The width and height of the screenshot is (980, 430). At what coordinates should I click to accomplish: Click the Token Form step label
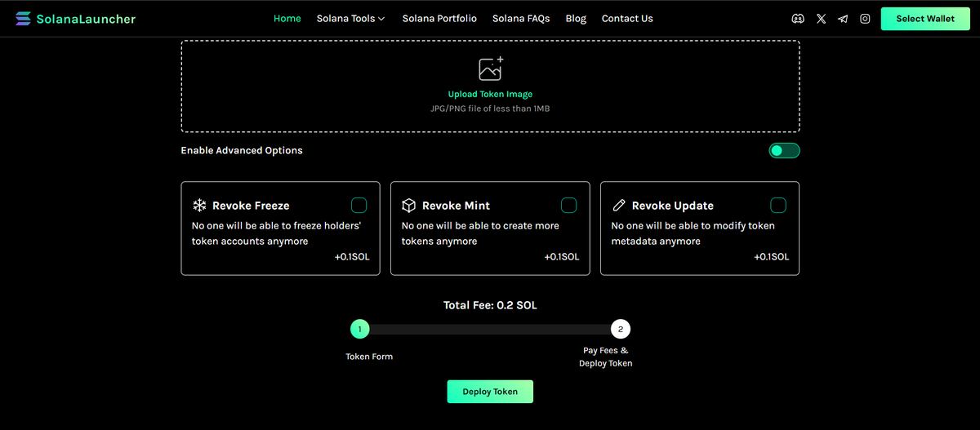(x=369, y=357)
